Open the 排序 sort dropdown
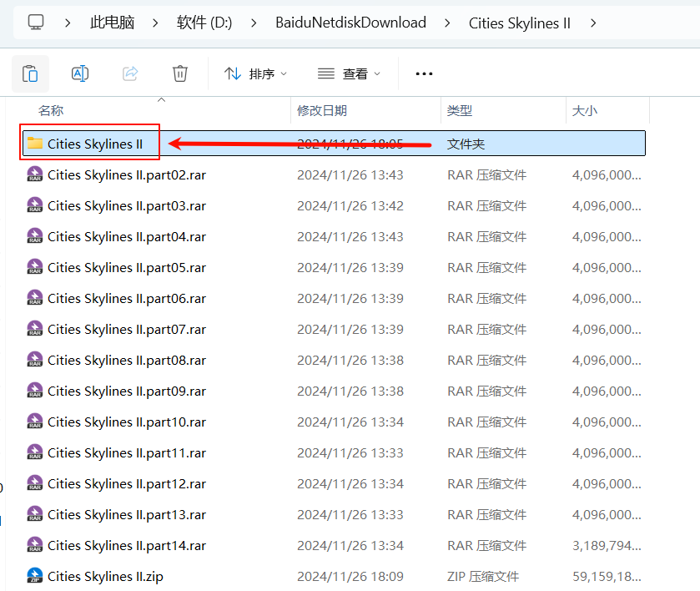This screenshot has width=700, height=591. click(x=255, y=73)
